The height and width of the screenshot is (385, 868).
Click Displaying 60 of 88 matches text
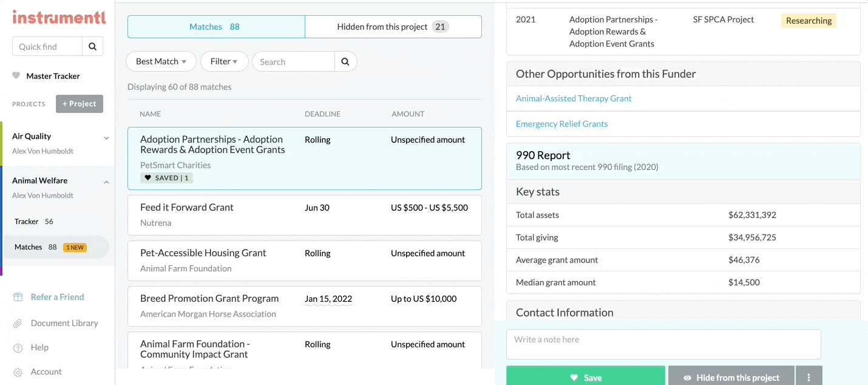pyautogui.click(x=180, y=87)
